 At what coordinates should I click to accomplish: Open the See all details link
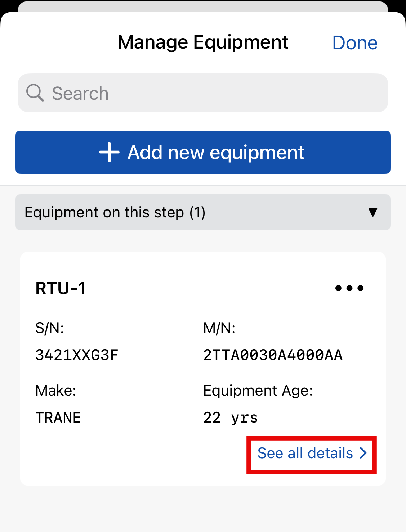click(x=305, y=453)
